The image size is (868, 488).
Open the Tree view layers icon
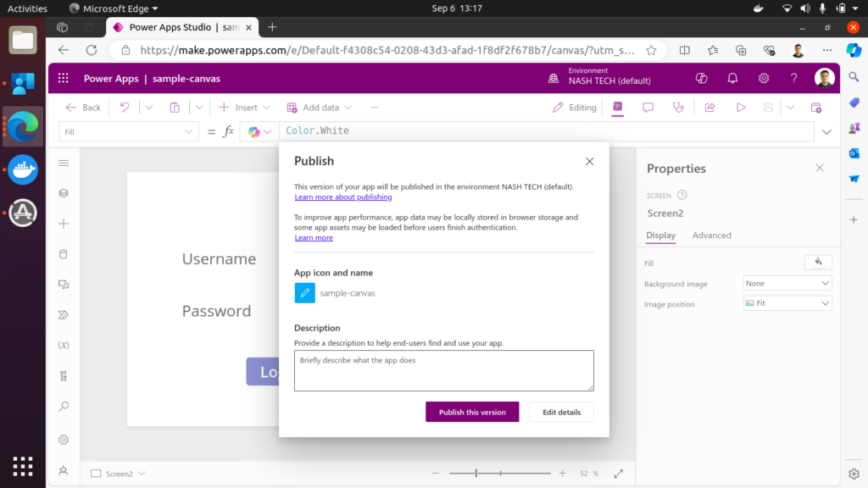(x=64, y=193)
